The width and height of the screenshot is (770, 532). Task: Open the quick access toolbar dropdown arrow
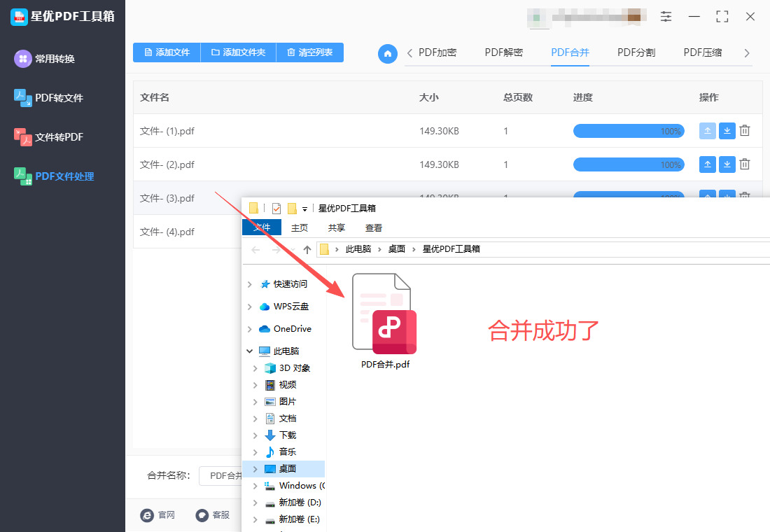pos(304,209)
